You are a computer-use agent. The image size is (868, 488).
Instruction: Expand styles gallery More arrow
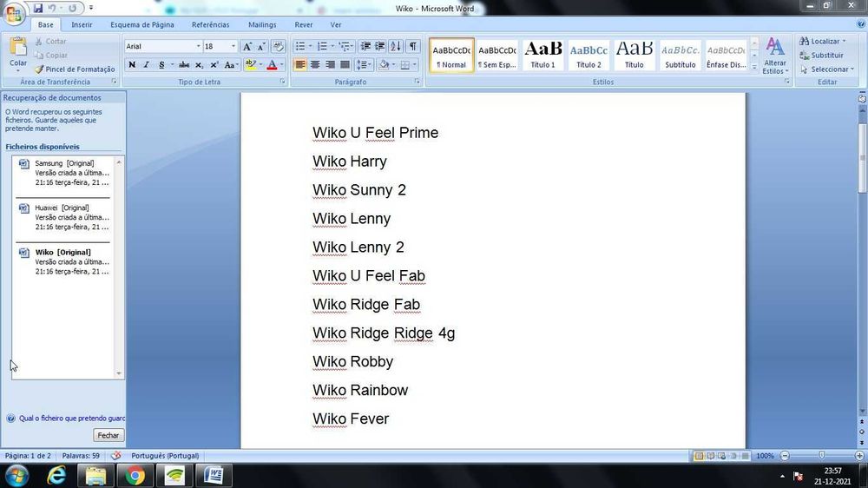point(754,67)
